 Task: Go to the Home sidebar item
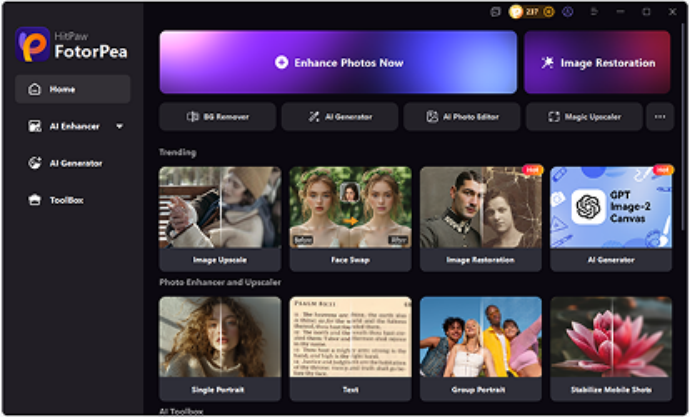click(73, 89)
